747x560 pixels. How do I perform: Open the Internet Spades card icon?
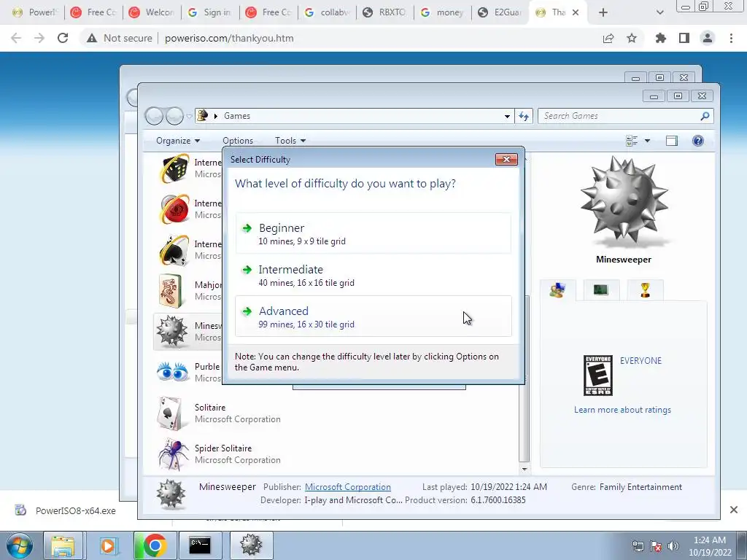(x=174, y=250)
